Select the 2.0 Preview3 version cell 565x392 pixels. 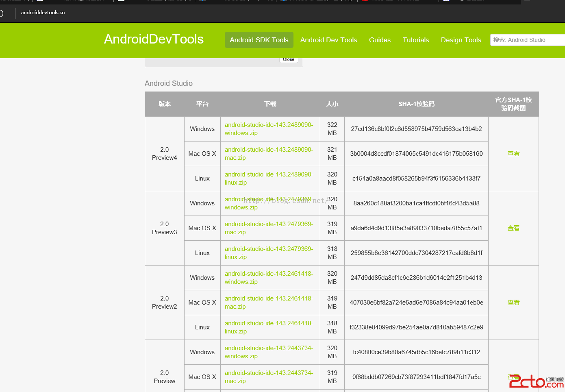pyautogui.click(x=165, y=228)
